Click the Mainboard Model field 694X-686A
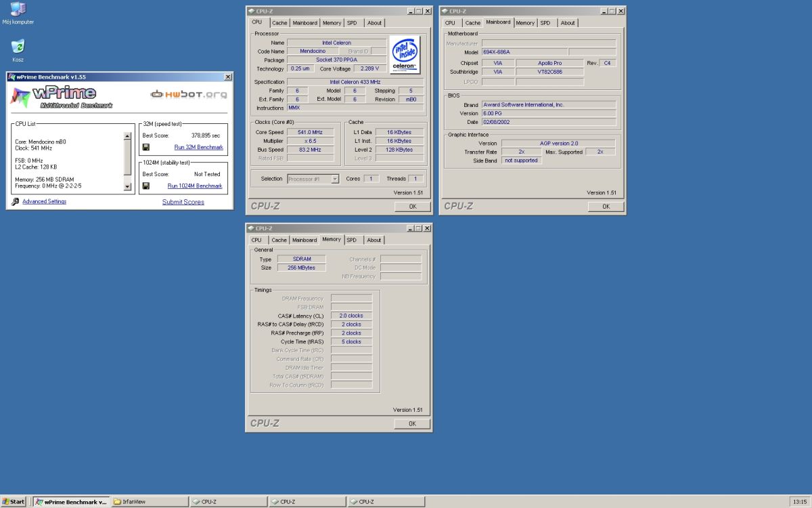812x508 pixels. pos(524,51)
